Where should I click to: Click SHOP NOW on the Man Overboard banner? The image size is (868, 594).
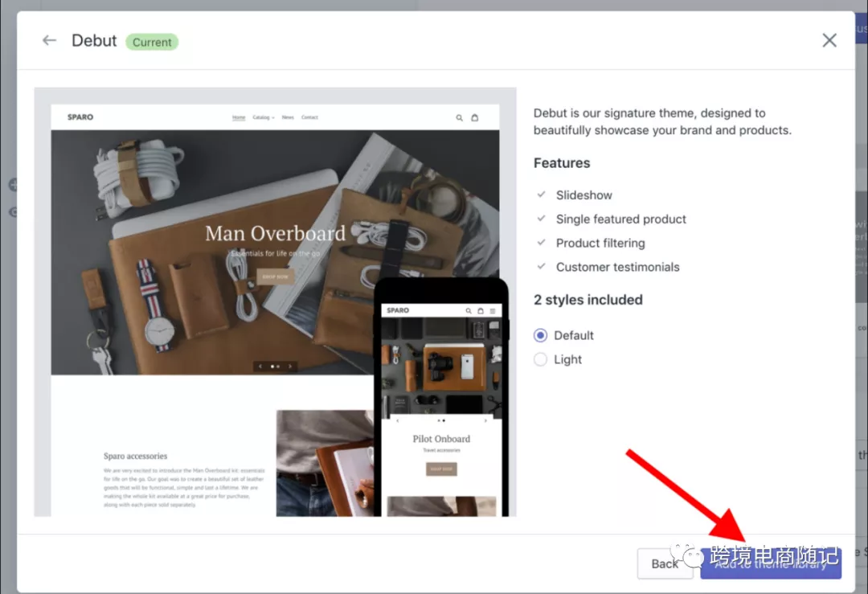(274, 275)
